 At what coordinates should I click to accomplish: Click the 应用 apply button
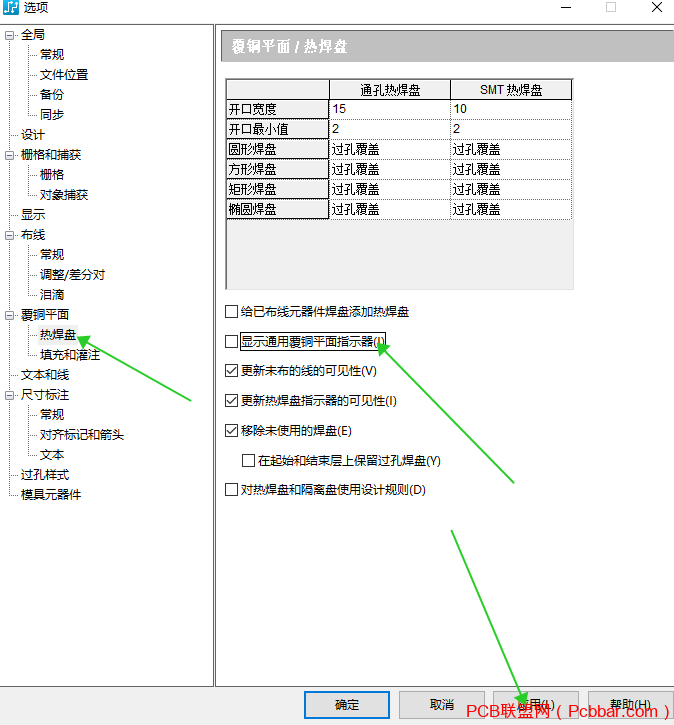(x=536, y=705)
